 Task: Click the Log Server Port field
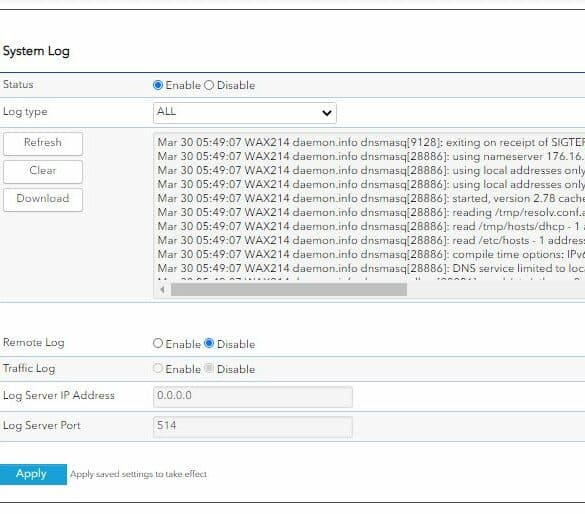click(253, 427)
